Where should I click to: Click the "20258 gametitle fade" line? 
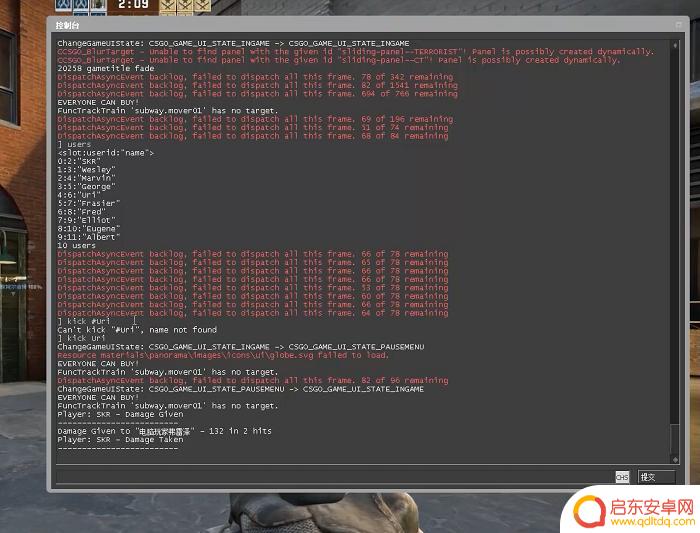[106, 68]
